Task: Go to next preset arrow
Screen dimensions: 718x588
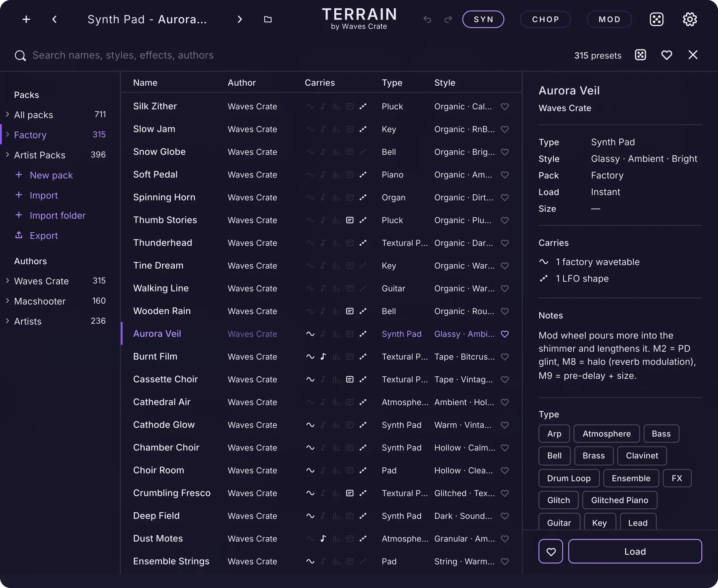Action: [x=240, y=19]
